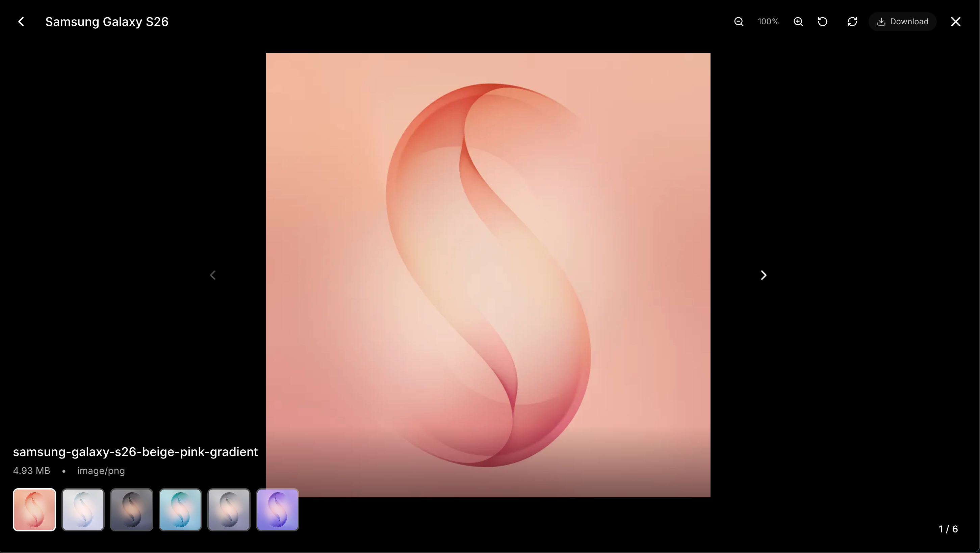Select the purple violet wallpaper thumbnail
Image resolution: width=980 pixels, height=553 pixels.
278,510
